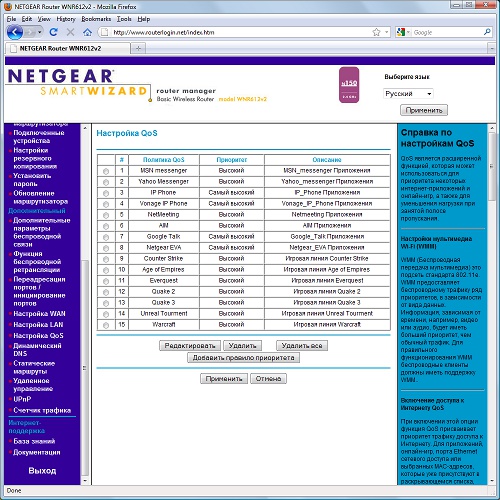Open Настройка WAN sidebar link

point(39,314)
